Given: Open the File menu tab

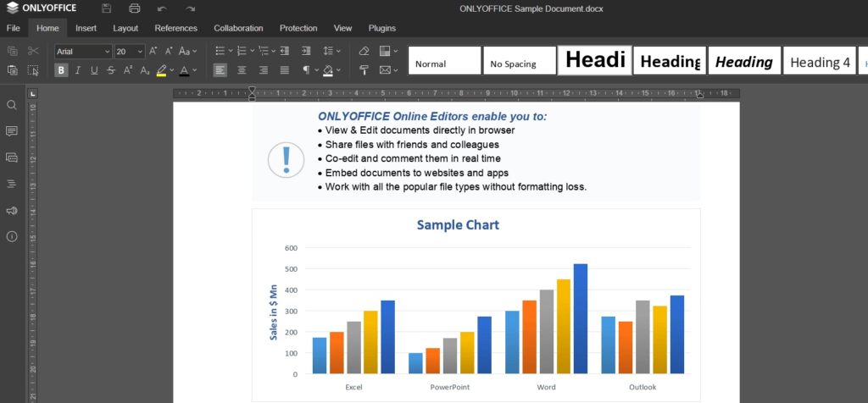Looking at the screenshot, I should coord(14,28).
